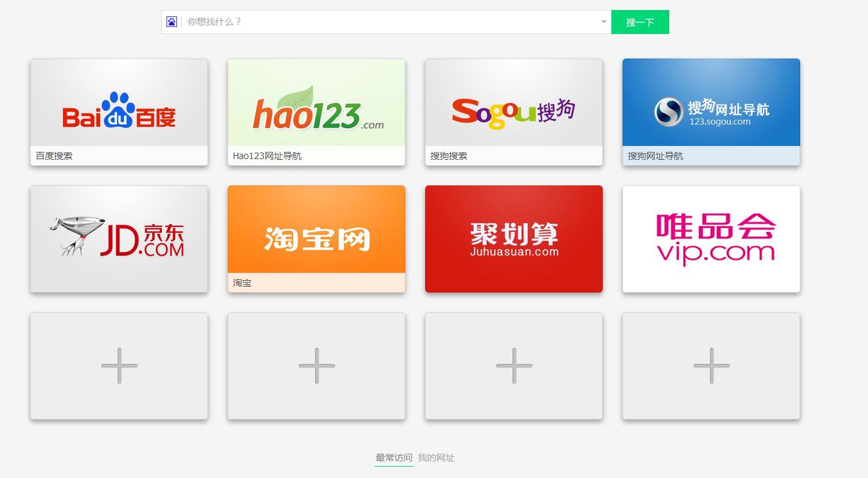Click the 淘宝 caption text

pos(242,283)
